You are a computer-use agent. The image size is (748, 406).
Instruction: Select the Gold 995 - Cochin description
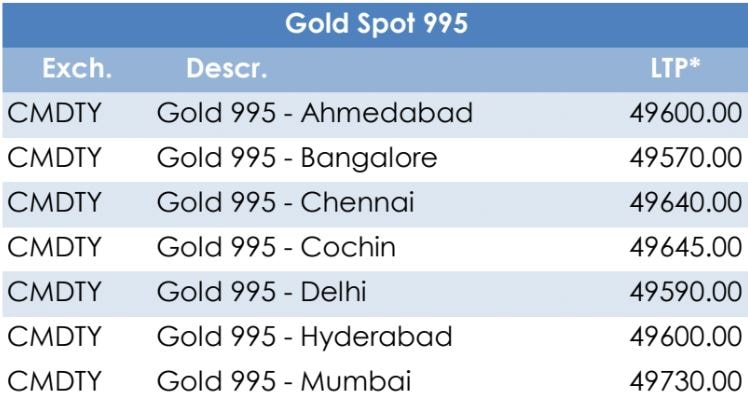[x=276, y=247]
